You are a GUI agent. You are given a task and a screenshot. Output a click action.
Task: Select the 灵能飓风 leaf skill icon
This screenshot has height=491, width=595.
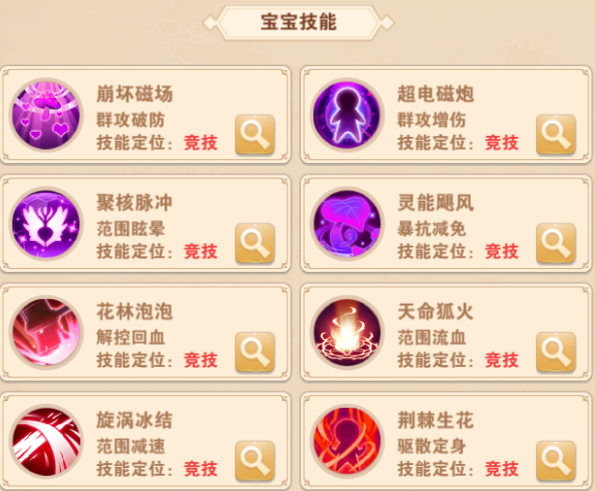click(347, 224)
